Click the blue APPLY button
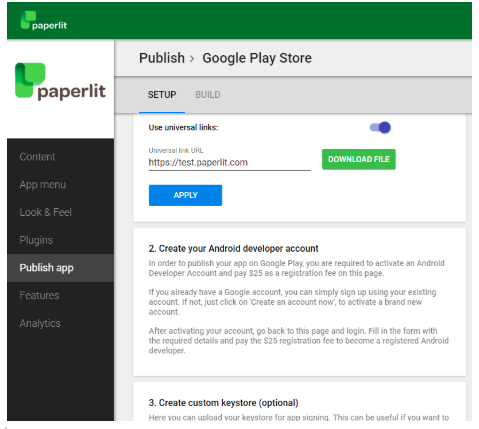This screenshot has height=429, width=479. tap(185, 195)
